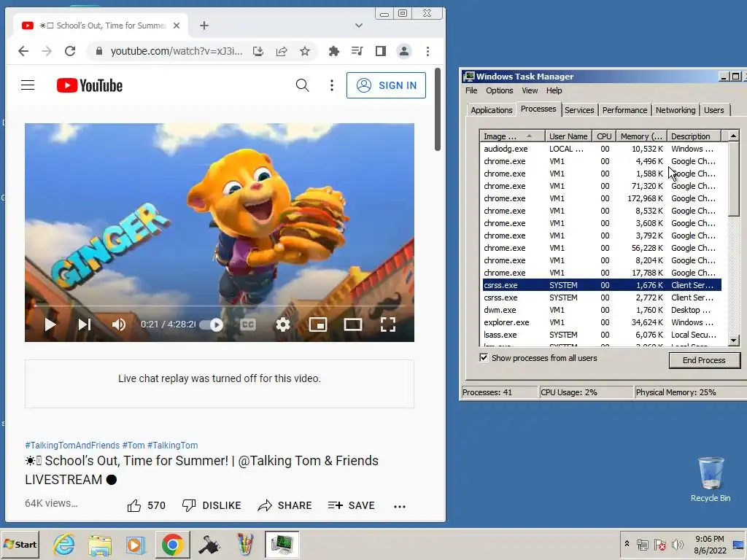Click the system tray volume icon
The width and height of the screenshot is (747, 560).
tap(677, 544)
